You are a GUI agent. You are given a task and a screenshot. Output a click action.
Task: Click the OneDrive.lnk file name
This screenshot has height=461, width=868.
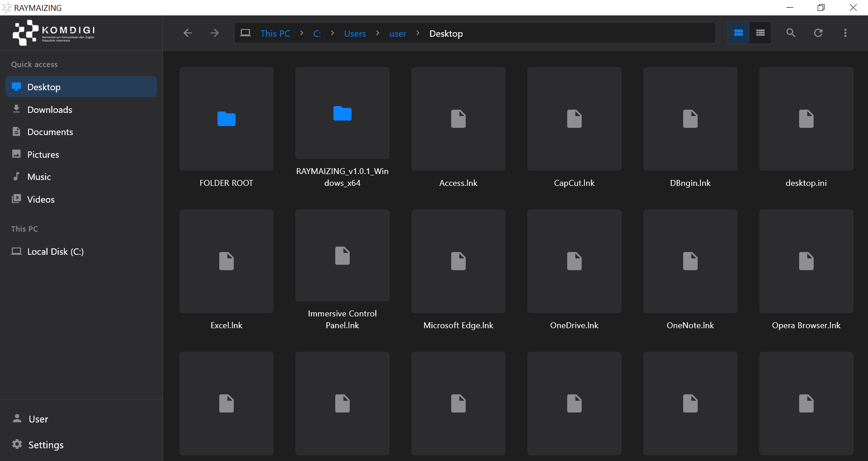(x=574, y=325)
